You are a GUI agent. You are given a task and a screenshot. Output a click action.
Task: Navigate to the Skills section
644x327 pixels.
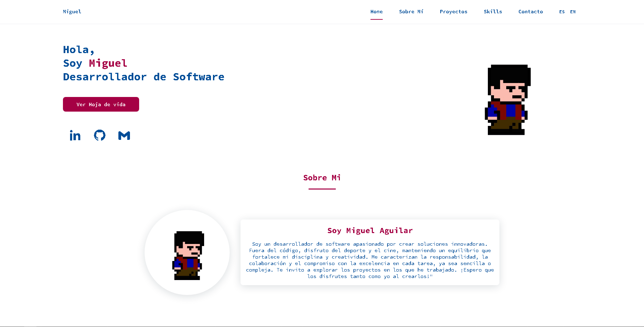click(x=493, y=12)
